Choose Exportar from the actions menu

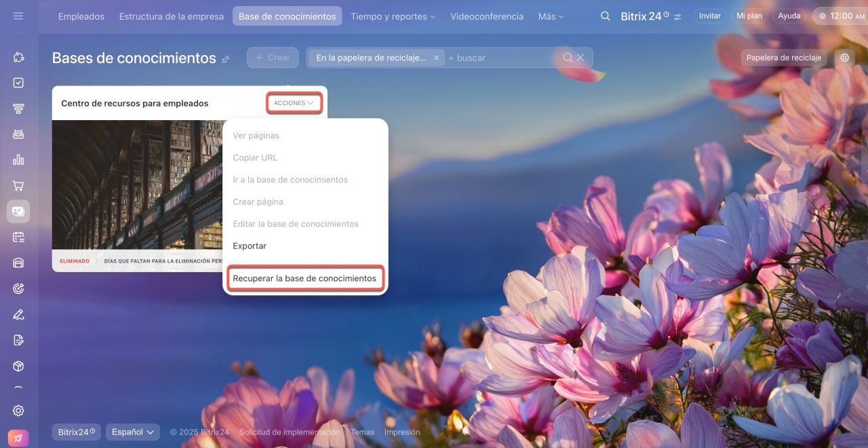pyautogui.click(x=250, y=246)
